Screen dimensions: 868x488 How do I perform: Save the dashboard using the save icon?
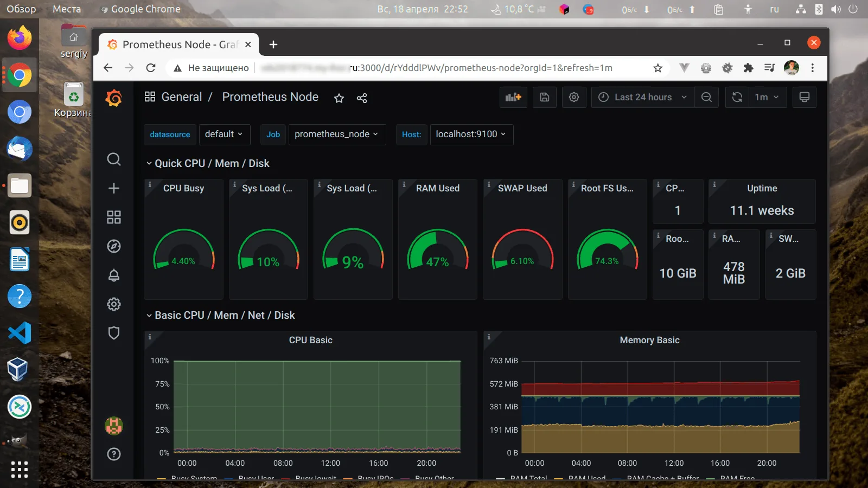coord(544,97)
